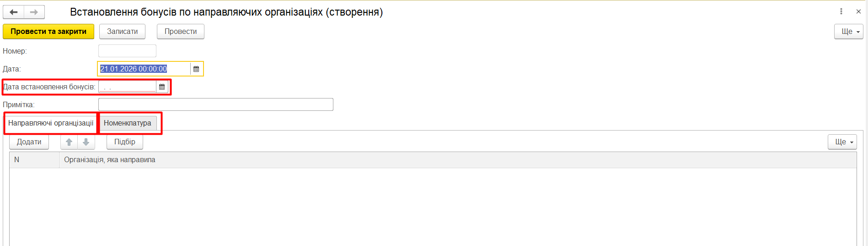Click into the Номер input field
Screen dimensions: 868x246
127,51
